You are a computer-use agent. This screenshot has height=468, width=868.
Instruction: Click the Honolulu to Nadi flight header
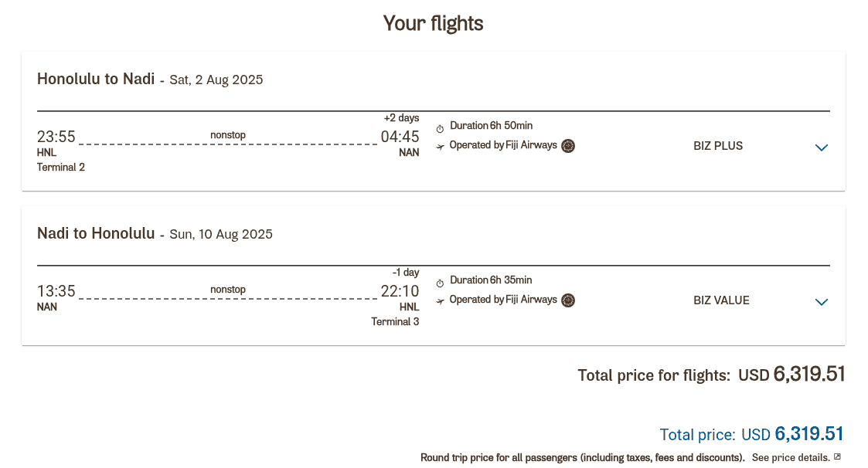(x=95, y=79)
